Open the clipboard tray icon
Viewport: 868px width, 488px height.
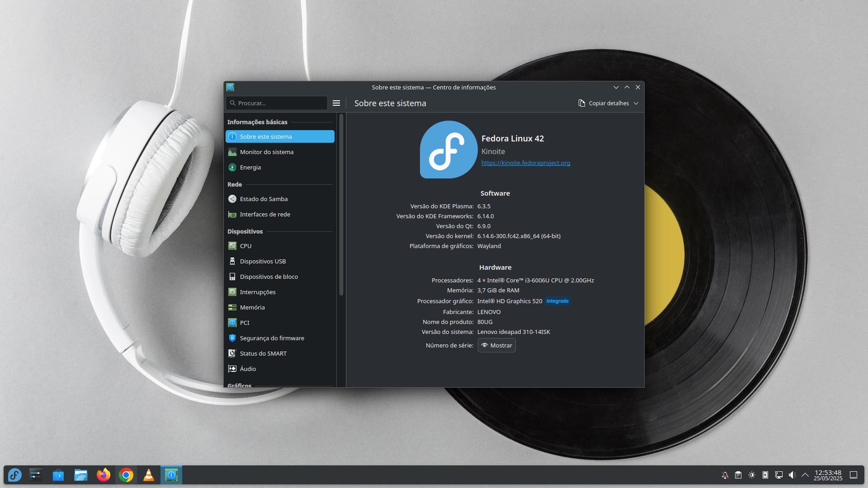tap(738, 475)
